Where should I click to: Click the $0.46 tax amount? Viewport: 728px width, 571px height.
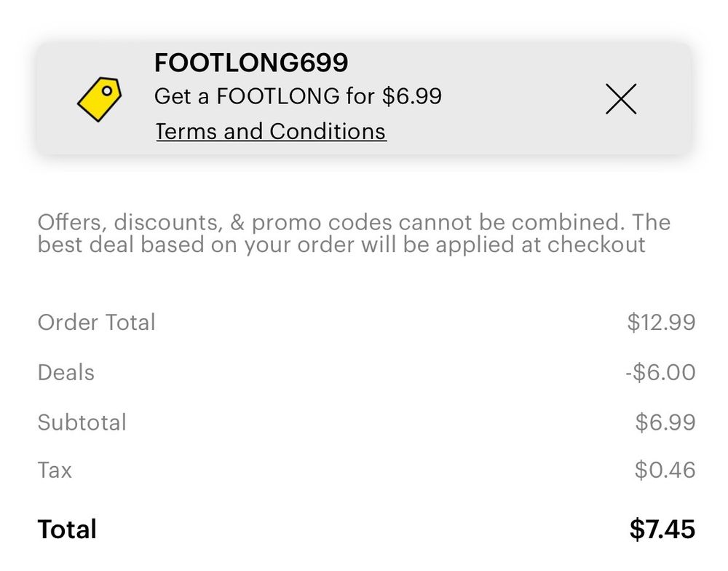(665, 470)
